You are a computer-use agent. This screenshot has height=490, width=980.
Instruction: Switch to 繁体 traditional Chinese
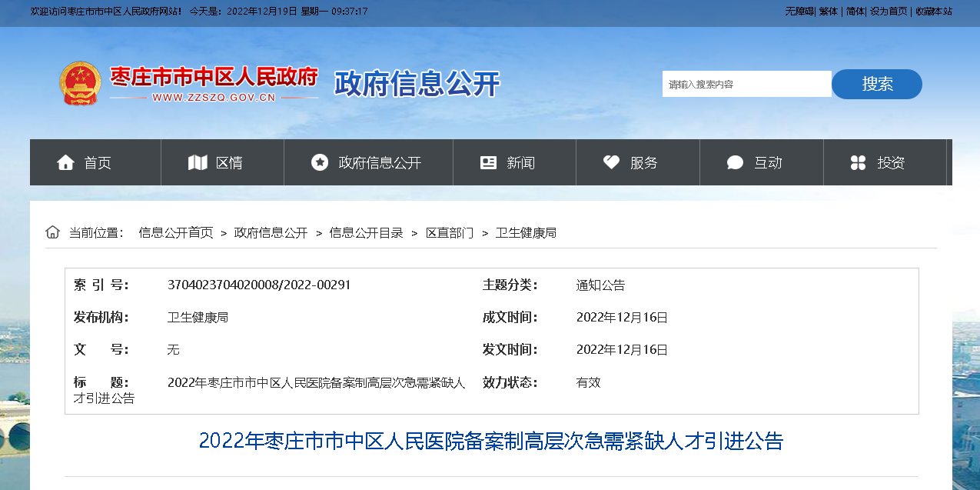829,12
